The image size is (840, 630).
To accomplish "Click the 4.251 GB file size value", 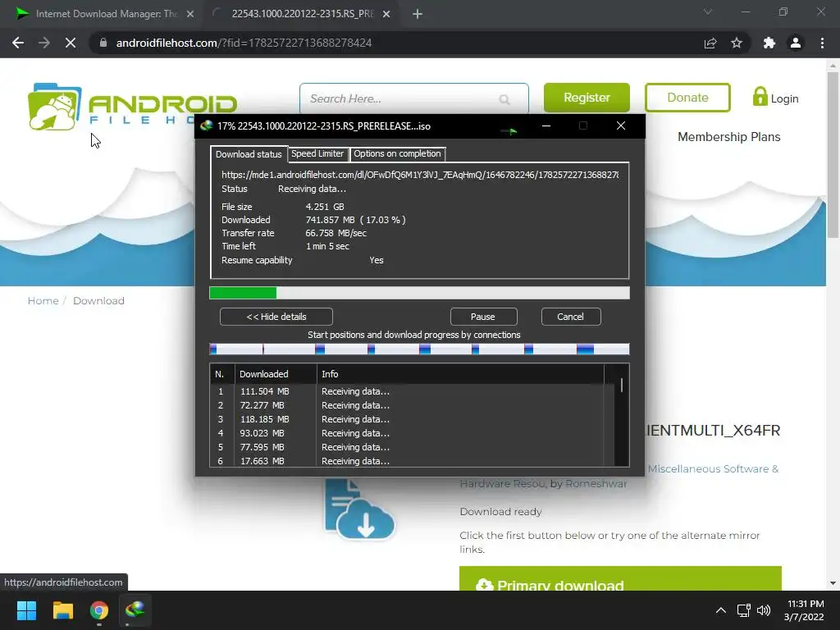I will click(325, 207).
